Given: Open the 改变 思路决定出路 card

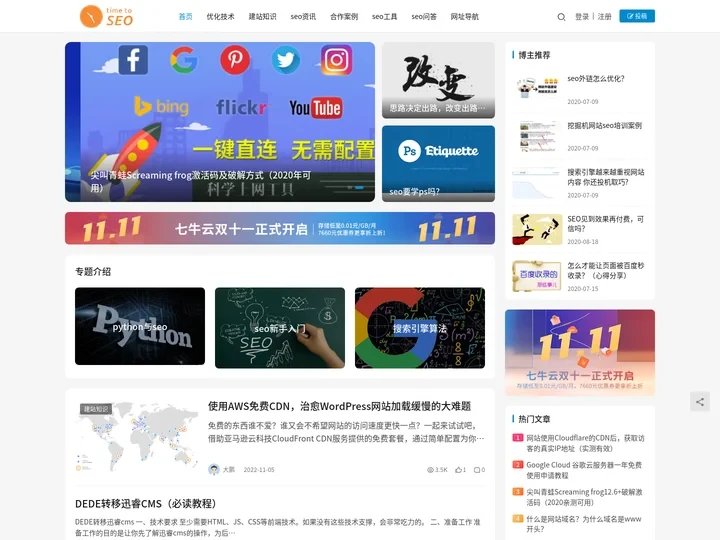Looking at the screenshot, I should point(439,80).
